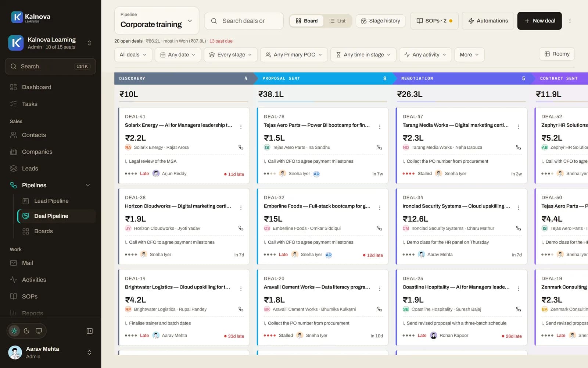Collapse the Pipelines sidebar section chevron

(88, 185)
